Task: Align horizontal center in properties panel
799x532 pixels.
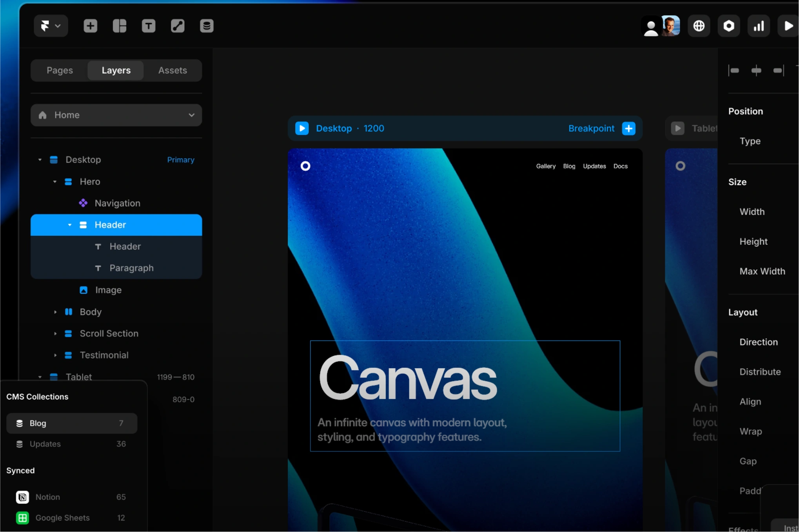Action: 756,71
